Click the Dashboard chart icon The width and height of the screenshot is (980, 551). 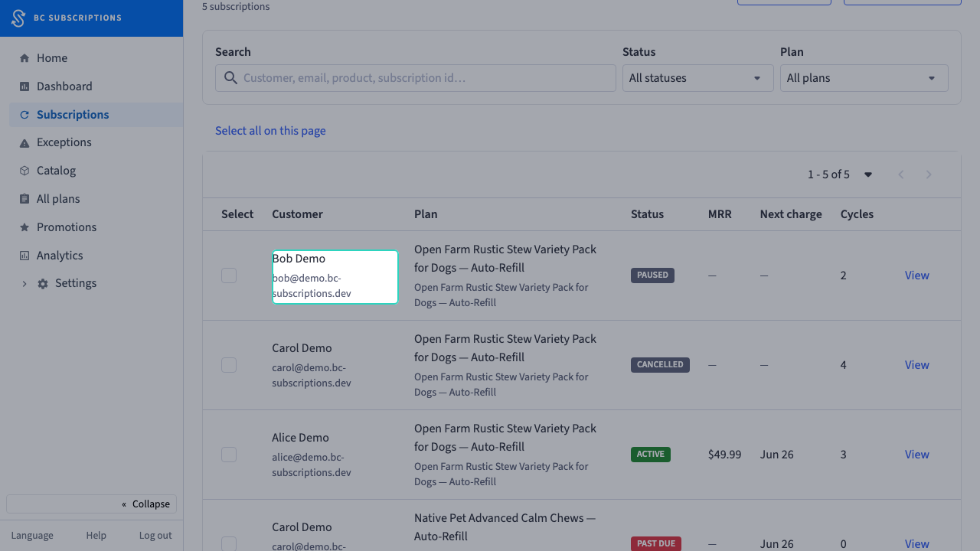point(24,86)
